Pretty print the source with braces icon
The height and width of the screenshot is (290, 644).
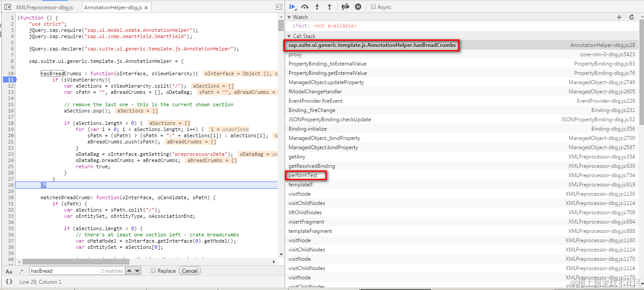pos(9,282)
